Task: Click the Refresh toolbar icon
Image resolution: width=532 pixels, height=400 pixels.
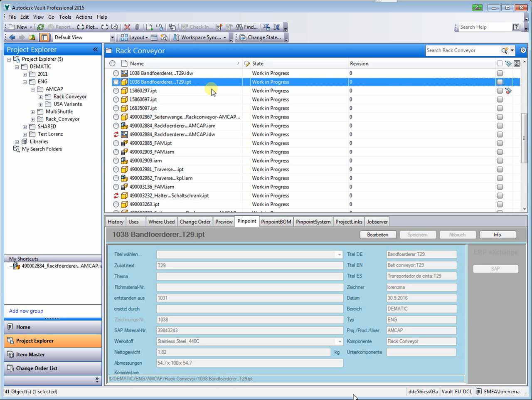Action: pos(40,27)
